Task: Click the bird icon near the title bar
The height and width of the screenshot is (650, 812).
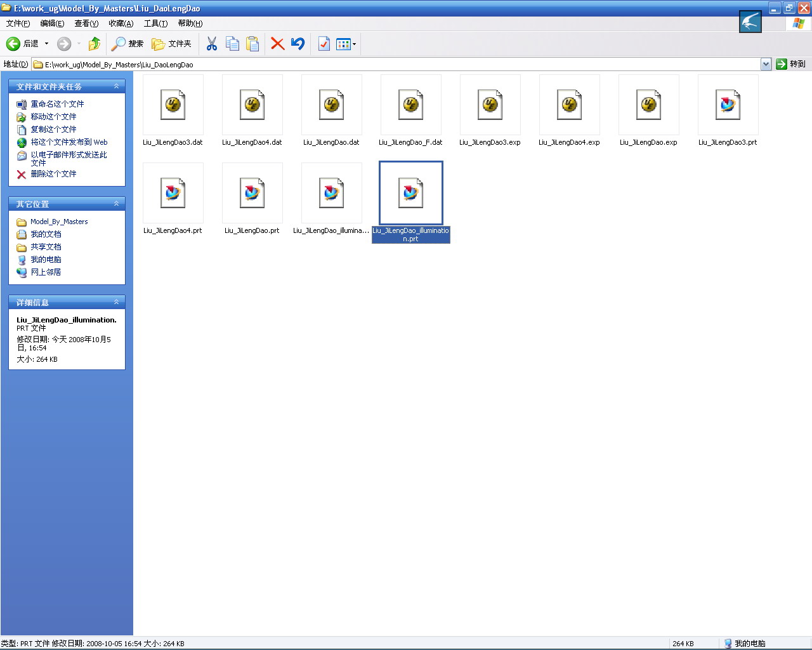Action: pyautogui.click(x=750, y=22)
